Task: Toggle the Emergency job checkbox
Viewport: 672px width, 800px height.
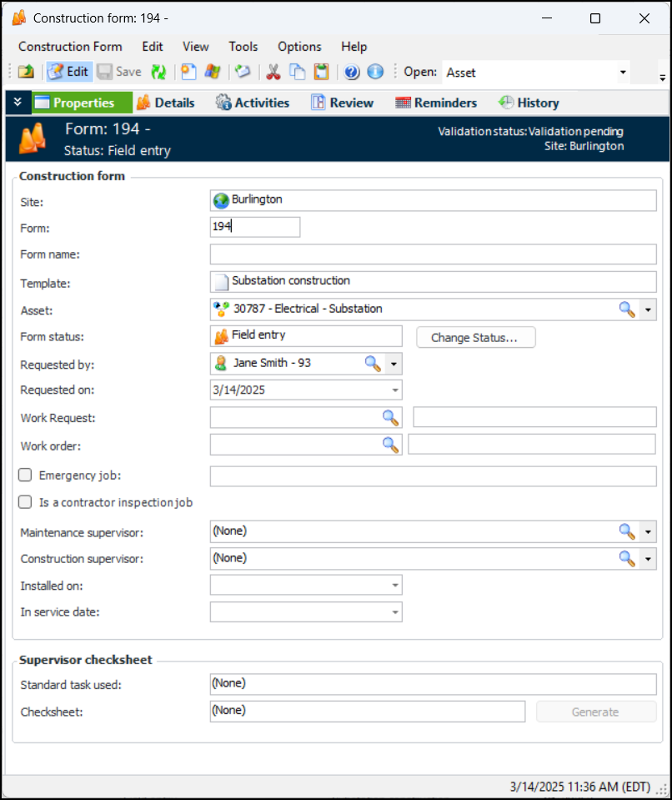Action: point(25,475)
